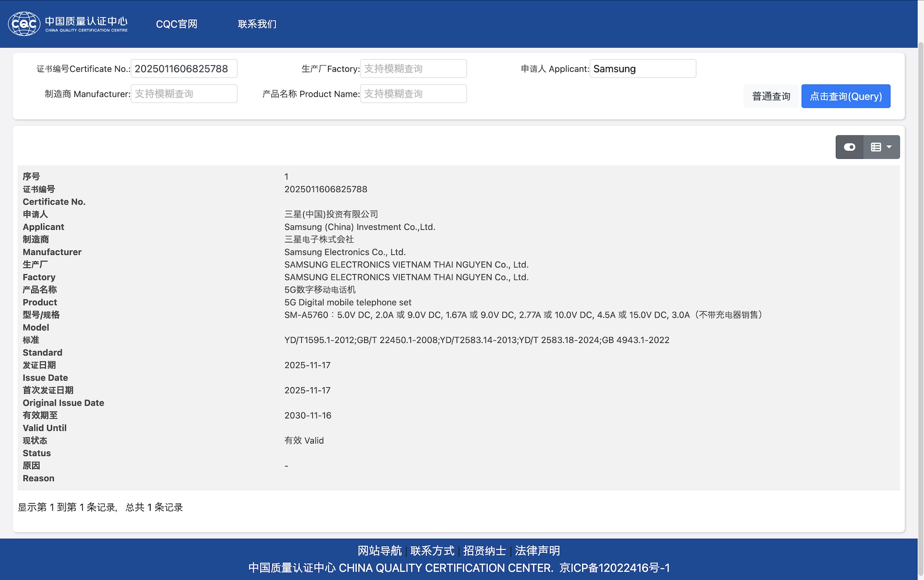Toggle the card view switch
Image resolution: width=924 pixels, height=580 pixels.
pyautogui.click(x=849, y=147)
